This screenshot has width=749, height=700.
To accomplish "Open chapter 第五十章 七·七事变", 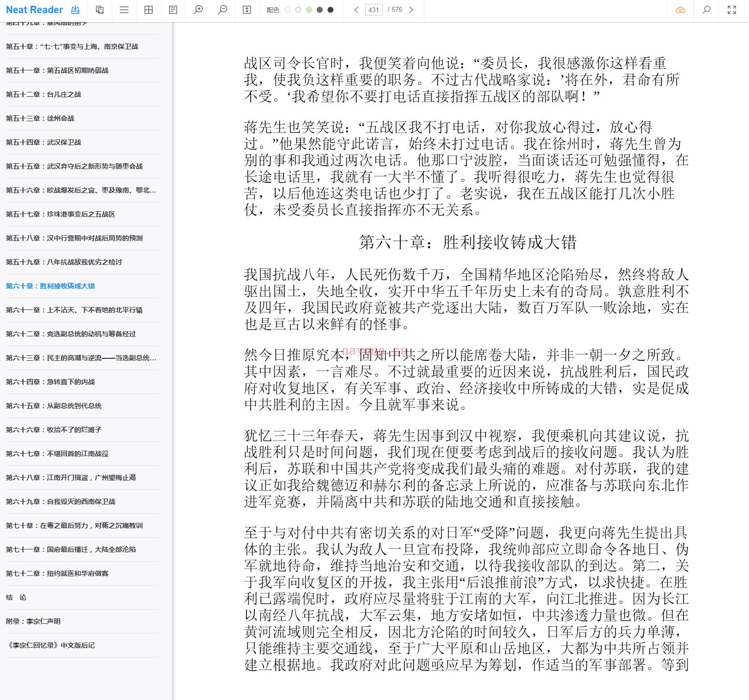I will pyautogui.click(x=82, y=46).
